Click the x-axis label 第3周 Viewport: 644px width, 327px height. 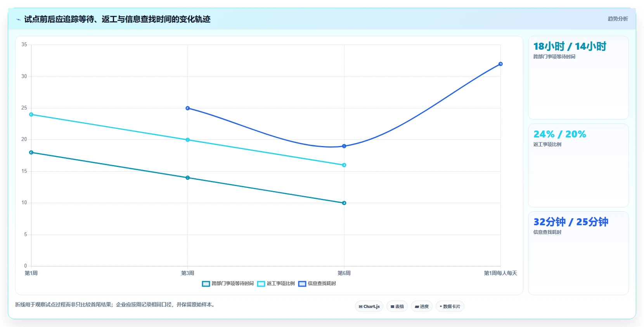pyautogui.click(x=188, y=273)
